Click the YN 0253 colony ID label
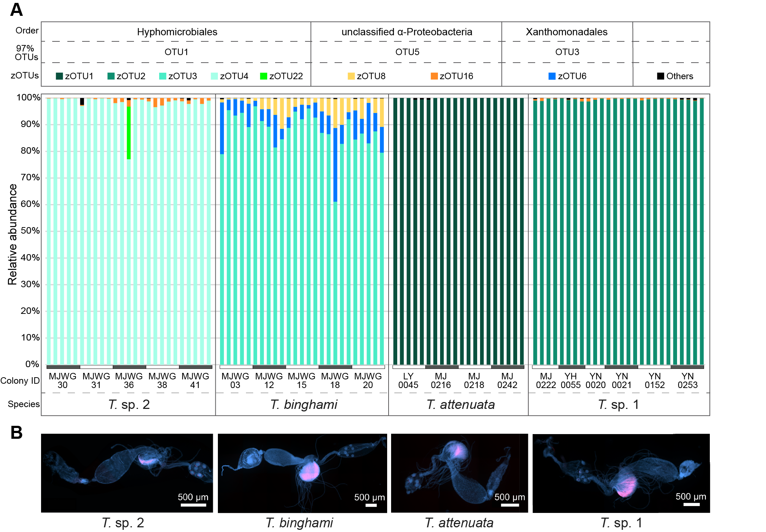 687,380
